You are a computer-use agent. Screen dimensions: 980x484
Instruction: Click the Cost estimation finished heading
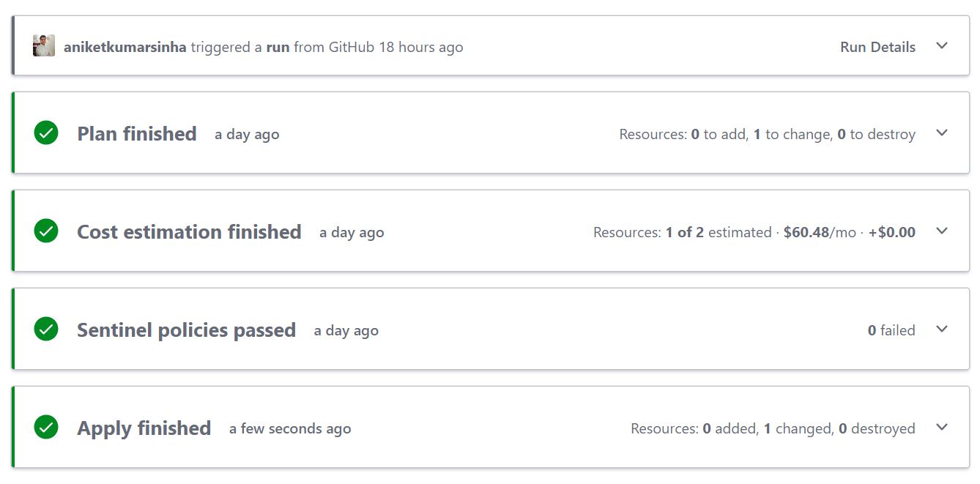point(189,232)
